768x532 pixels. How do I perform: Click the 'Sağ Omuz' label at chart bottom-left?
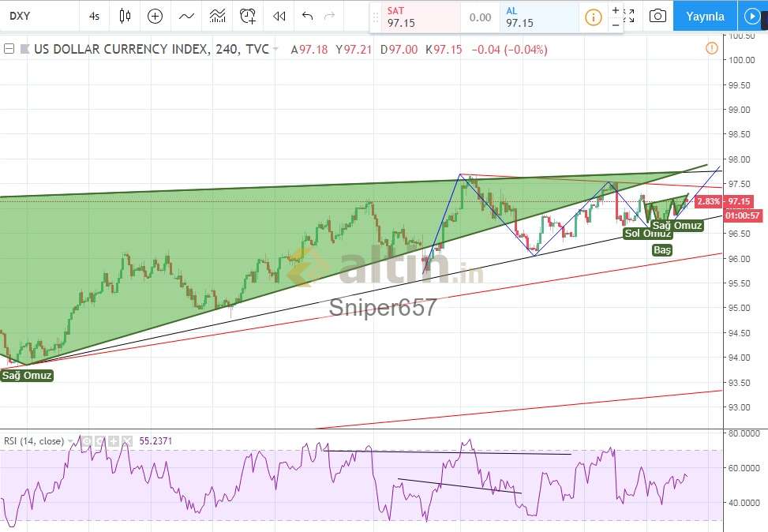coord(27,376)
